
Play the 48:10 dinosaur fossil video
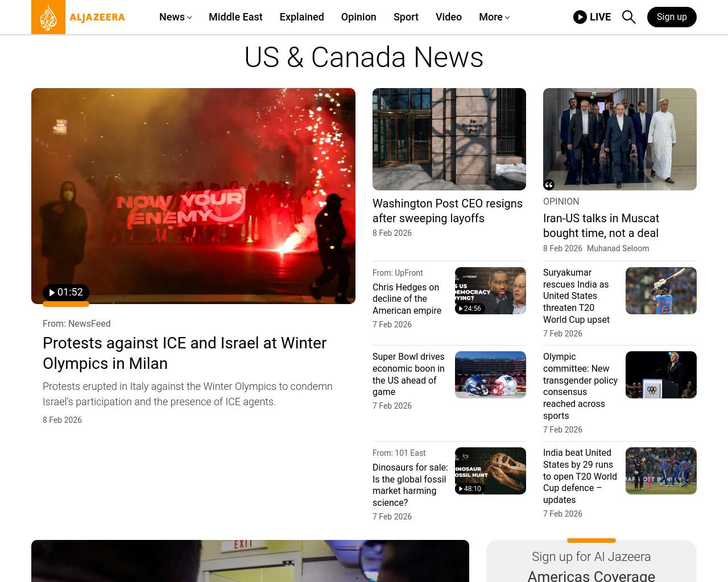(x=470, y=488)
